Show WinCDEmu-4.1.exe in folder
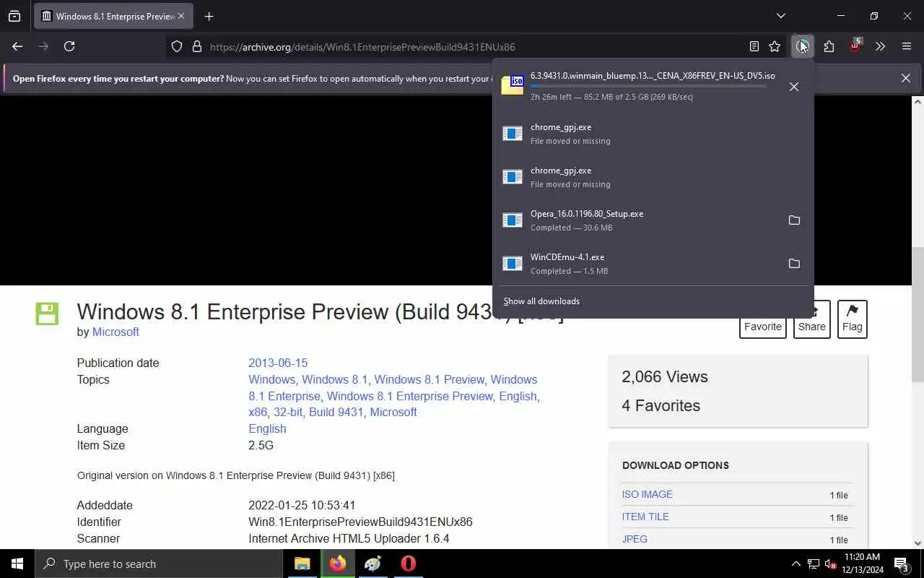The height and width of the screenshot is (578, 924). point(794,264)
